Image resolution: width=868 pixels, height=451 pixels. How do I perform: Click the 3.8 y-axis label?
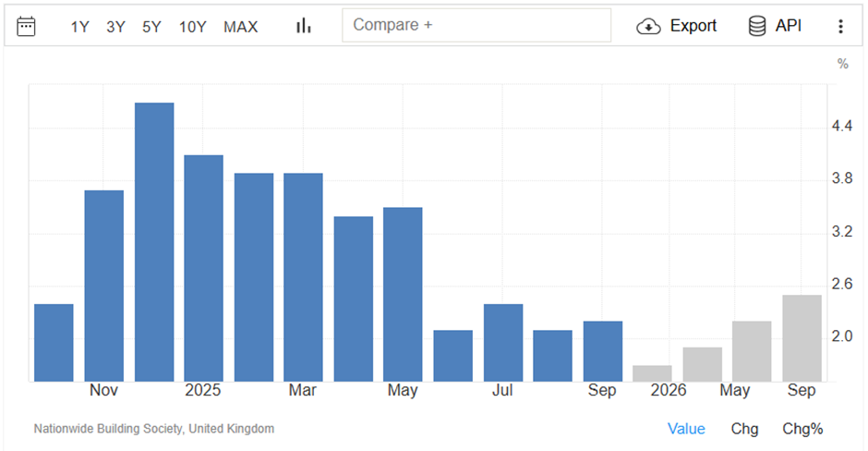pos(842,178)
